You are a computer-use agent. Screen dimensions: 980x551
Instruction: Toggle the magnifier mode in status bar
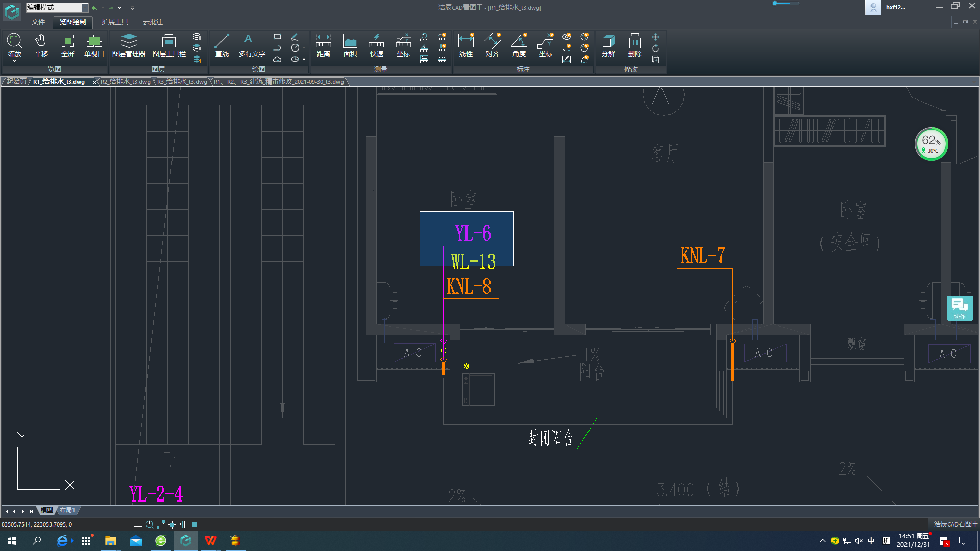click(150, 524)
